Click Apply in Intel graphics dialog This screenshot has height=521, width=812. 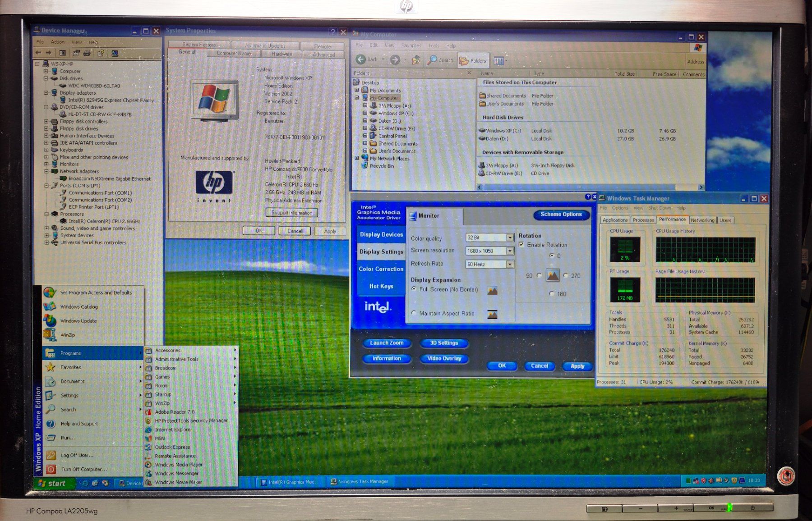[x=577, y=366]
